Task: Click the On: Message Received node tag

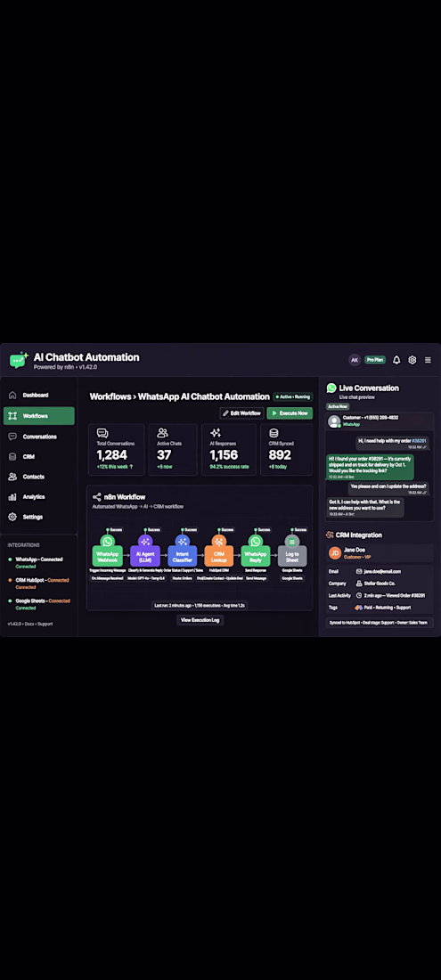Action: (x=108, y=578)
